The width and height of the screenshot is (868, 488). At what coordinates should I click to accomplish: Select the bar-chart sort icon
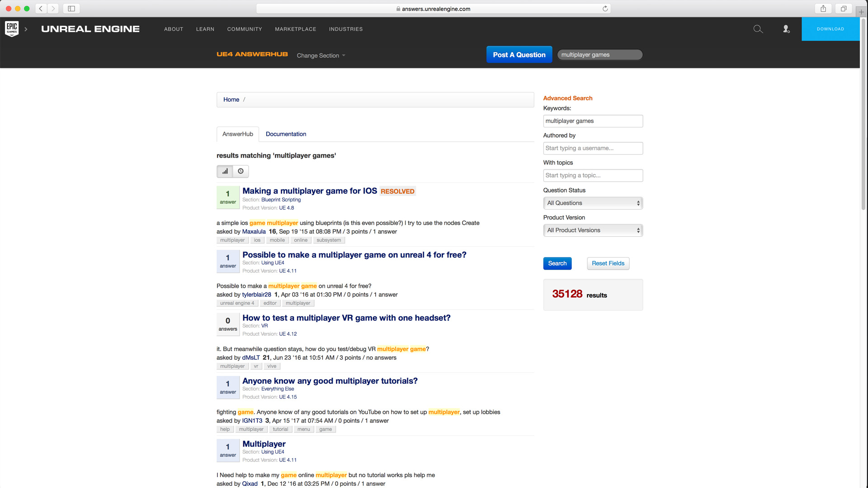click(x=225, y=171)
